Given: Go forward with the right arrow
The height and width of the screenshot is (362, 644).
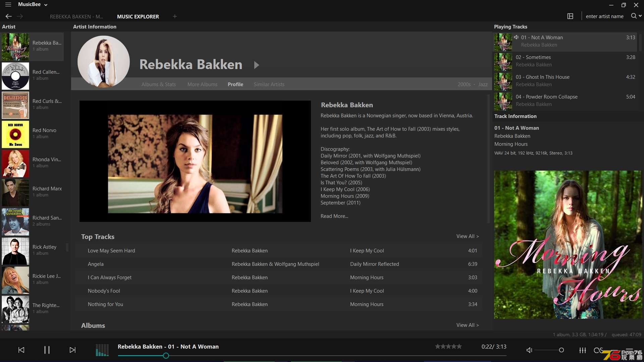Looking at the screenshot, I should click(x=20, y=16).
